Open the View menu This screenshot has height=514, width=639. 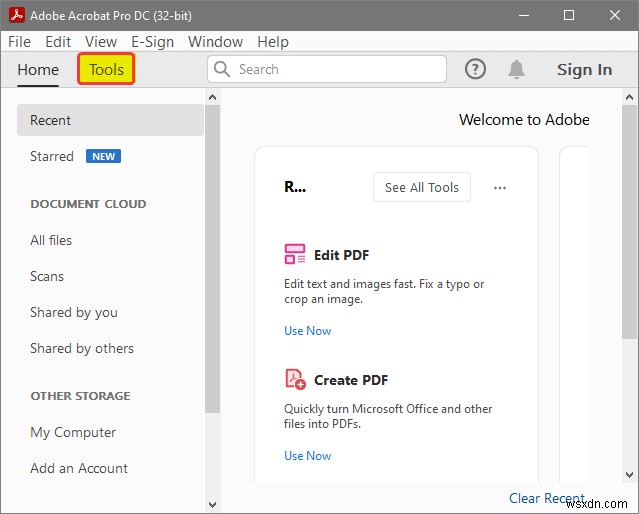pyautogui.click(x=101, y=42)
